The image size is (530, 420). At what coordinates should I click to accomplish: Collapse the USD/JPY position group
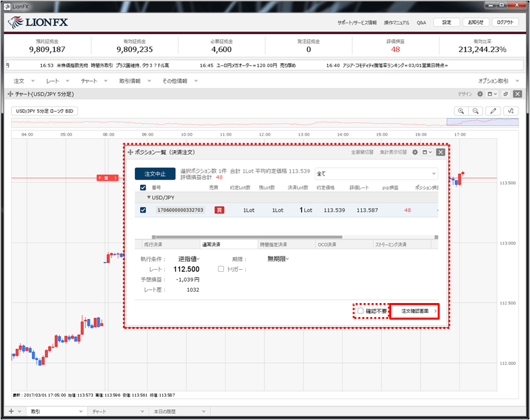148,197
